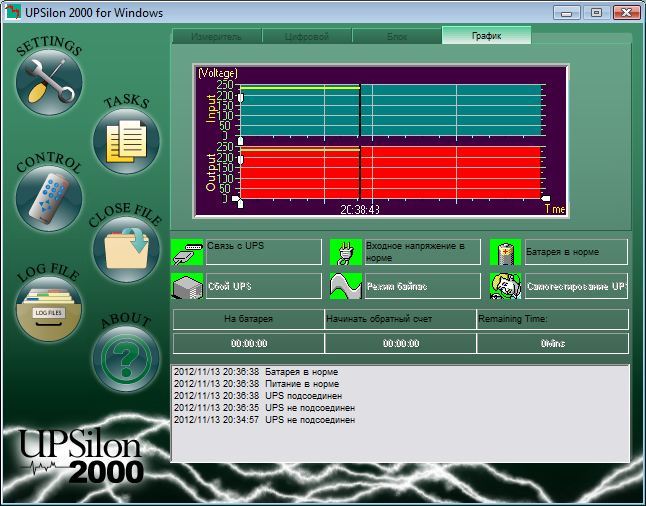Click the UPS self-test doctor icon

tap(506, 286)
